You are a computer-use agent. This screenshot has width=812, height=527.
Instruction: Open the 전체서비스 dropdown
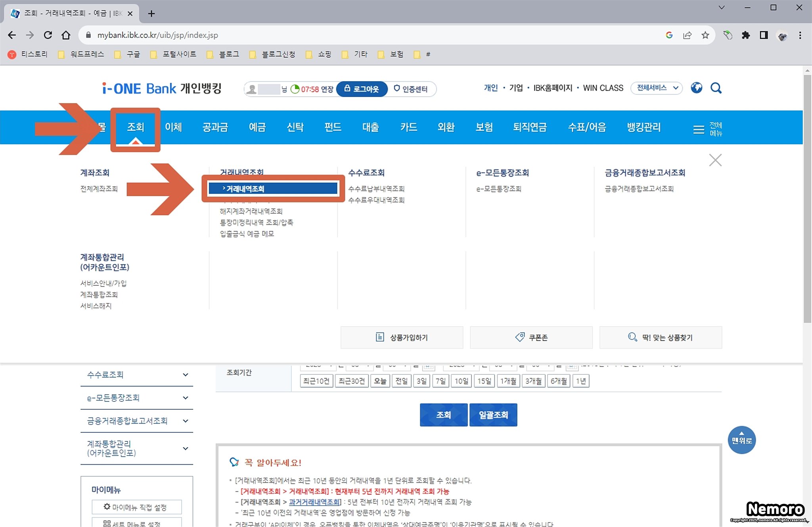point(656,88)
